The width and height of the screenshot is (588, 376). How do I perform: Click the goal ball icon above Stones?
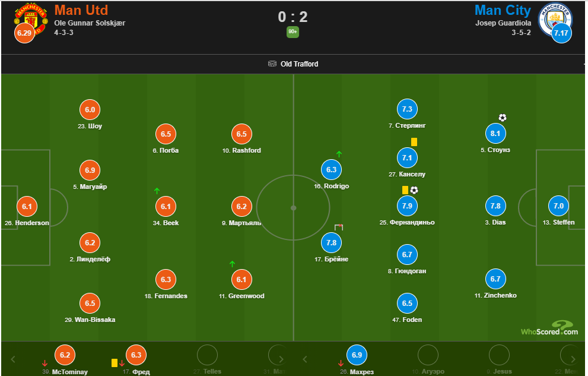coord(503,118)
